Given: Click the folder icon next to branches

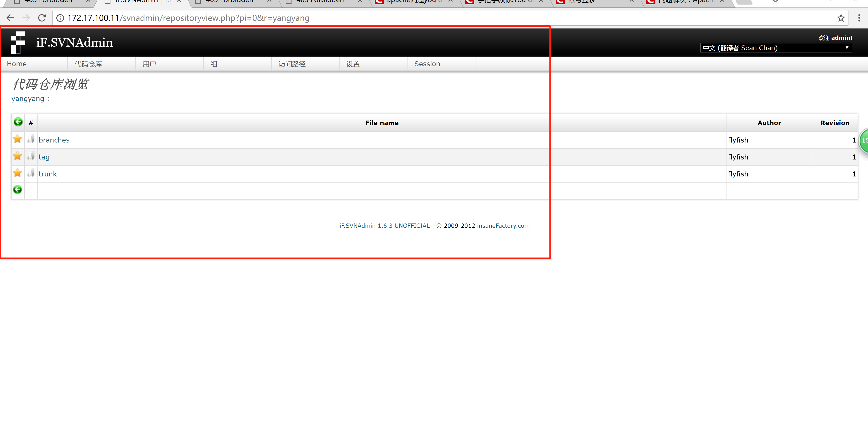Looking at the screenshot, I should 31,139.
